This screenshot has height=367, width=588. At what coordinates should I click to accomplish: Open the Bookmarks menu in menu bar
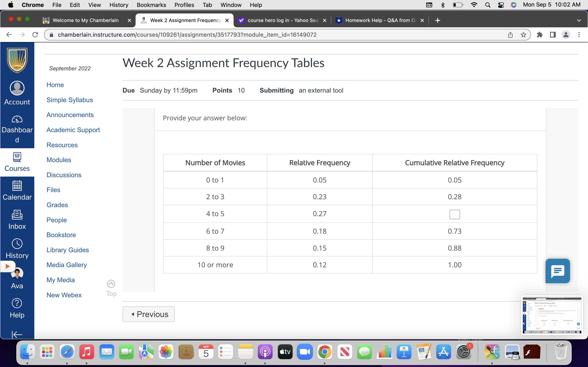tap(151, 5)
